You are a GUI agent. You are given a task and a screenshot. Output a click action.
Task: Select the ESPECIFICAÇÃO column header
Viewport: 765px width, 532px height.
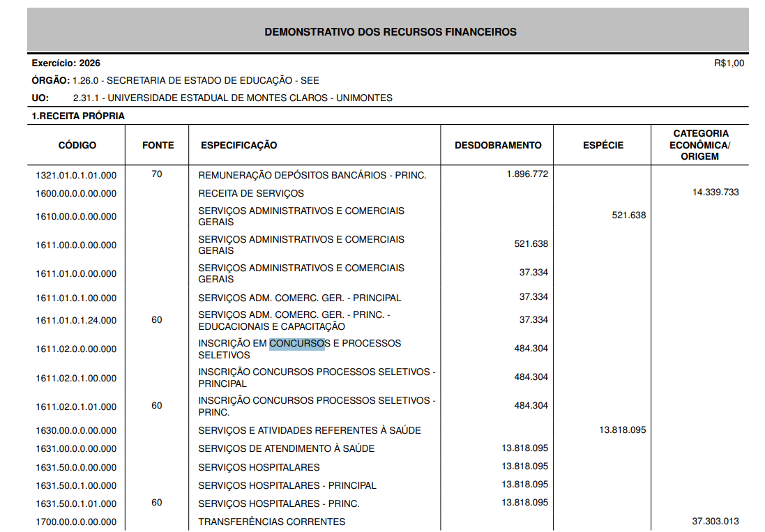pos(238,145)
